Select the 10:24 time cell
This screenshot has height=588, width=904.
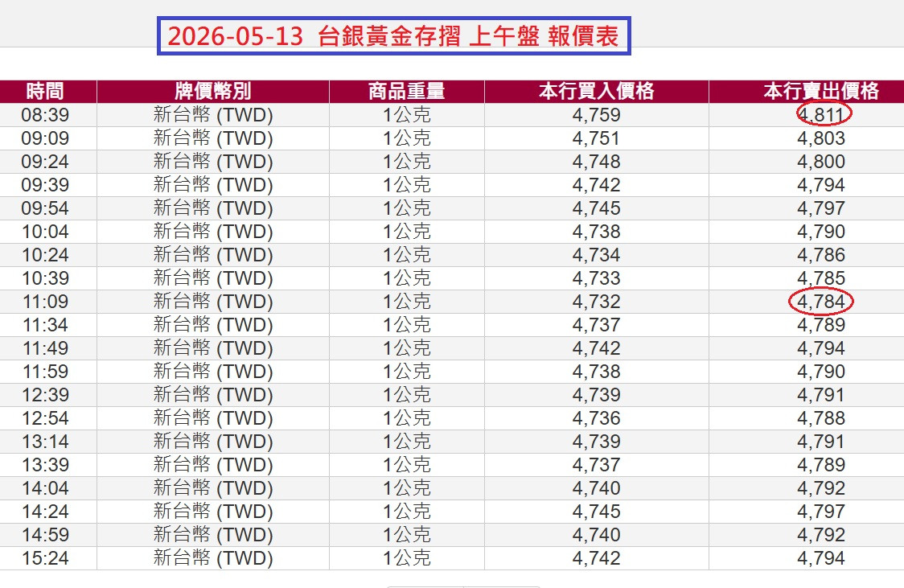point(45,255)
